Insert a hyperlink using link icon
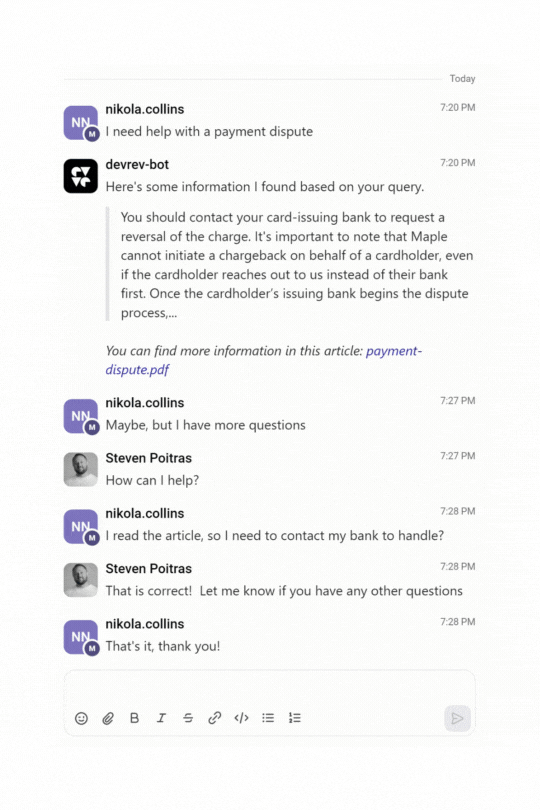The width and height of the screenshot is (540, 810). click(214, 718)
